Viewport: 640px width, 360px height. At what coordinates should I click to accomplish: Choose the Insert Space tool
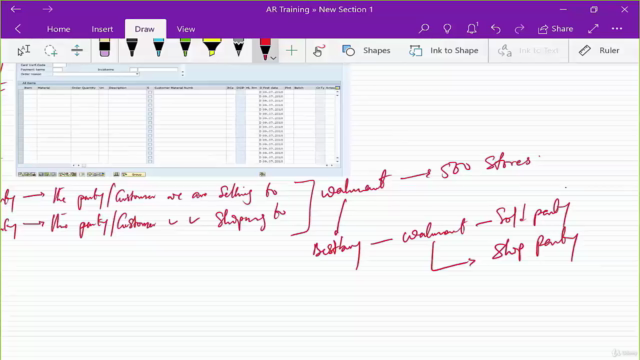pyautogui.click(x=77, y=51)
